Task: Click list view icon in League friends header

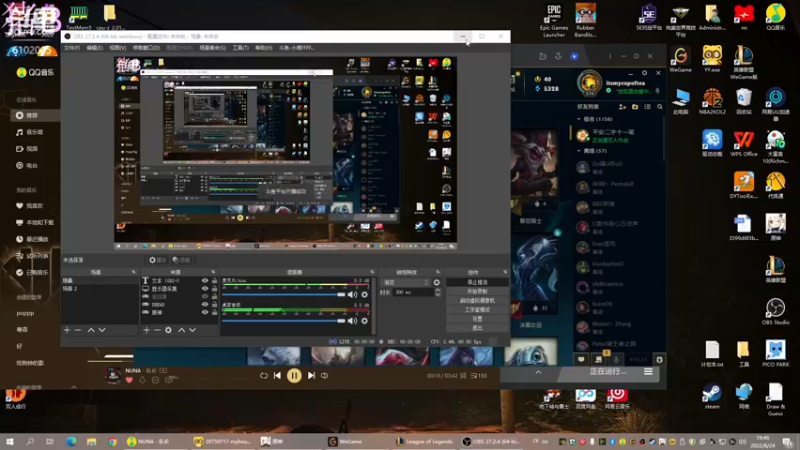Action: coord(647,107)
